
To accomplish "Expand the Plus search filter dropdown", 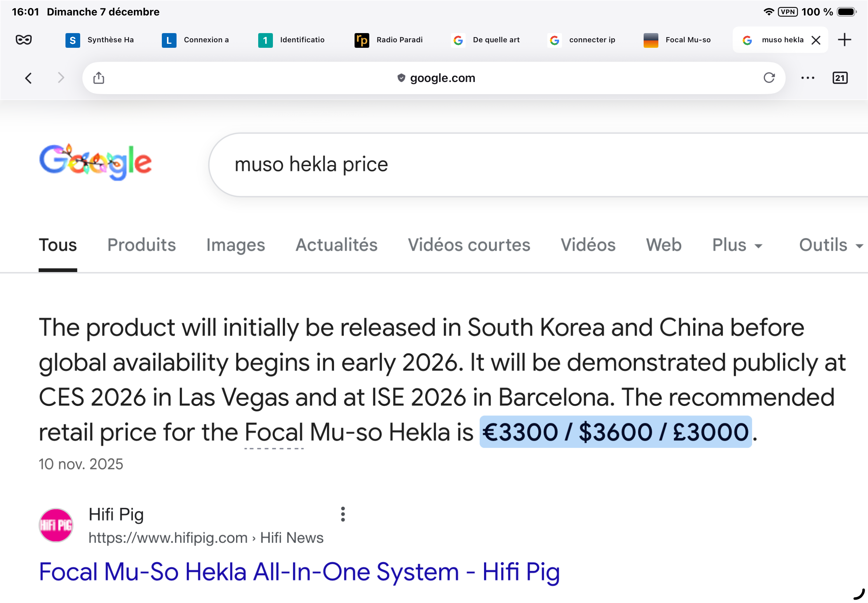I will (x=737, y=245).
